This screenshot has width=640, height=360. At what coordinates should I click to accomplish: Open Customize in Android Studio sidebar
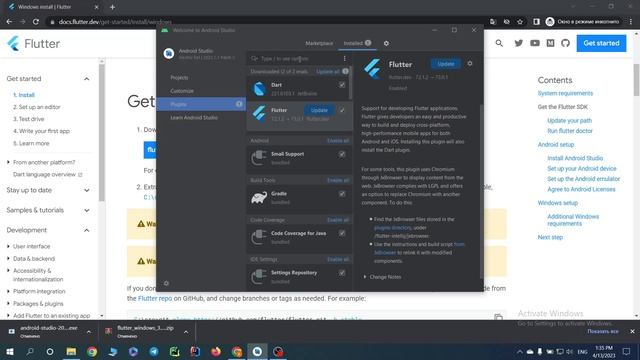click(182, 91)
